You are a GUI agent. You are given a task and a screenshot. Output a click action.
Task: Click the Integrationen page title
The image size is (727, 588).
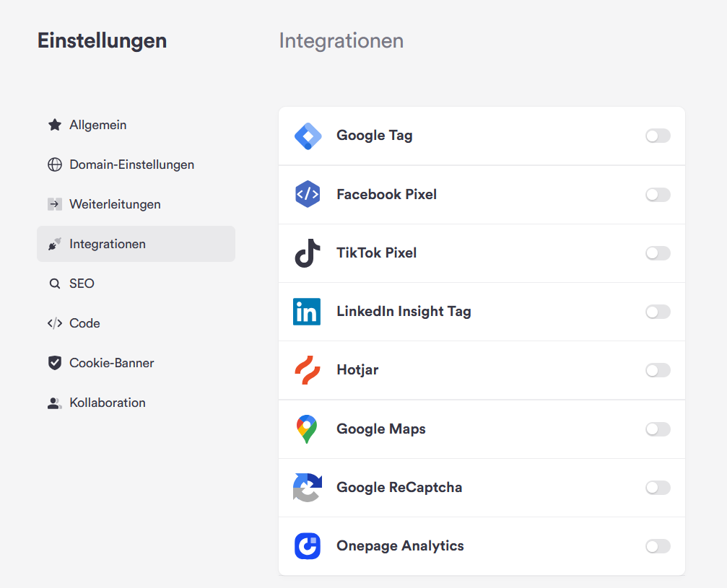click(x=341, y=41)
